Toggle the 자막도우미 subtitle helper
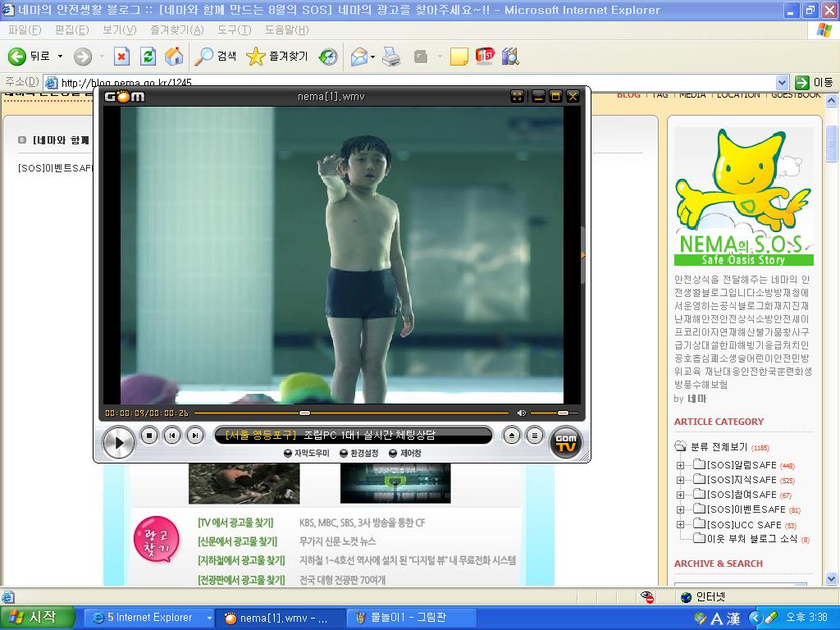 coord(307,453)
